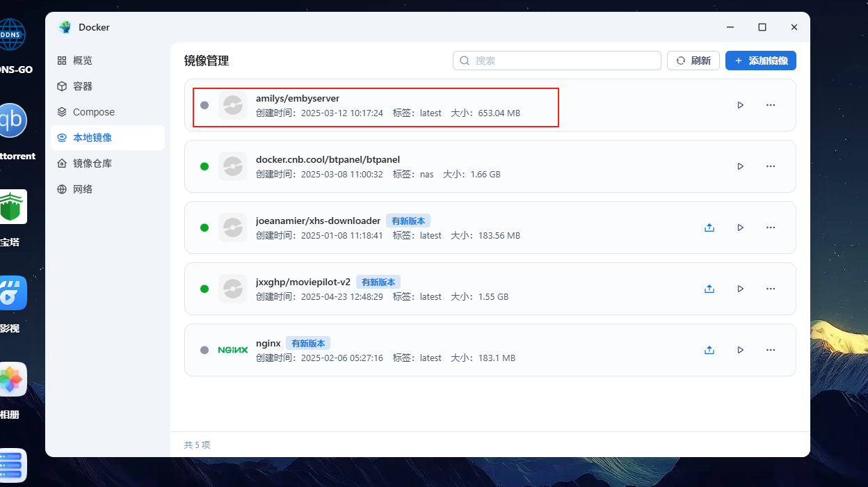Run the nginx image

(740, 350)
